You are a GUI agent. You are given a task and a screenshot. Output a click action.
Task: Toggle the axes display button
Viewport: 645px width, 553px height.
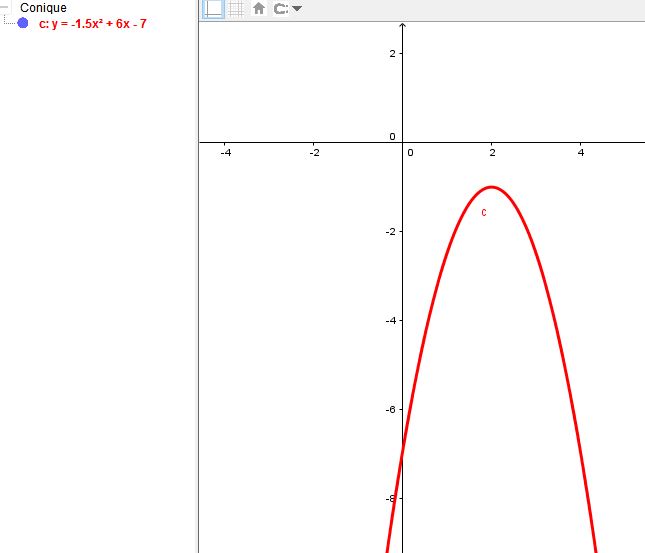pos(213,9)
